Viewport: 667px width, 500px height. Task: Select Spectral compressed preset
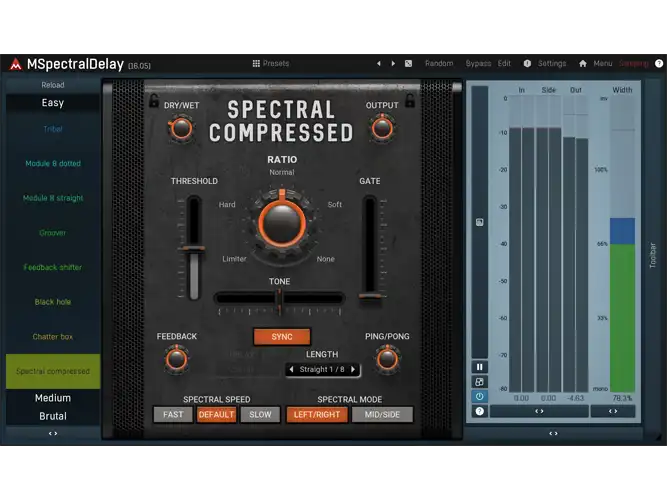(53, 371)
